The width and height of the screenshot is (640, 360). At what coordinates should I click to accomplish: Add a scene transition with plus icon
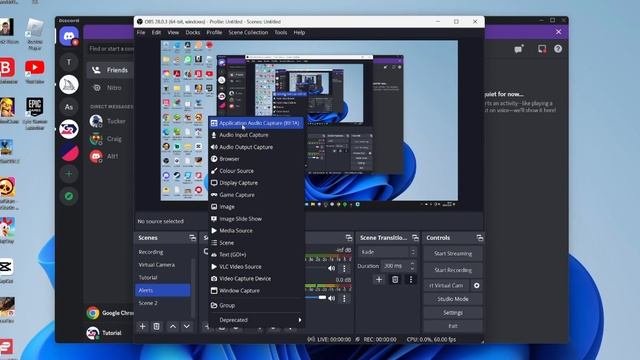pyautogui.click(x=379, y=280)
